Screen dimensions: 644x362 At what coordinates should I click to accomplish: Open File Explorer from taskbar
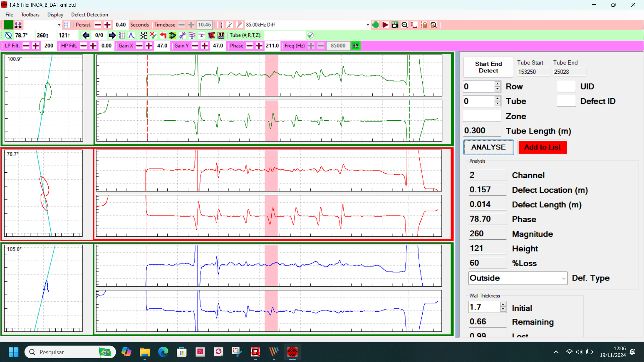tap(145, 352)
